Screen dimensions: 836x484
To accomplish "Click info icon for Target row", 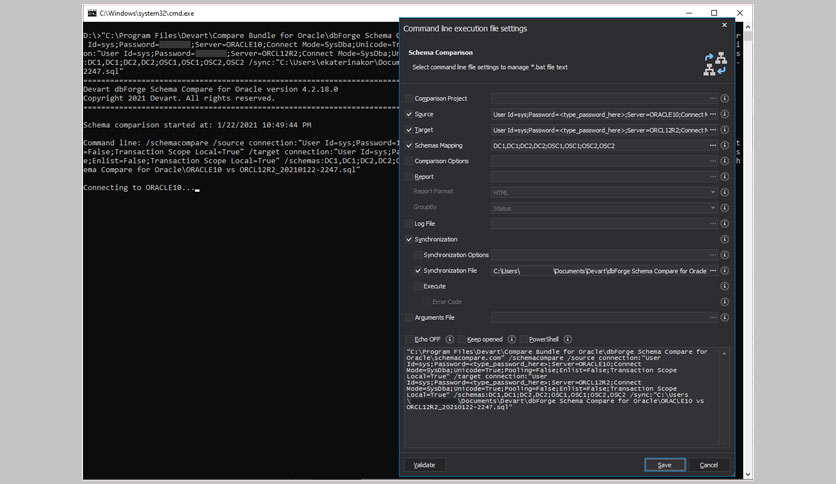I will pos(725,130).
